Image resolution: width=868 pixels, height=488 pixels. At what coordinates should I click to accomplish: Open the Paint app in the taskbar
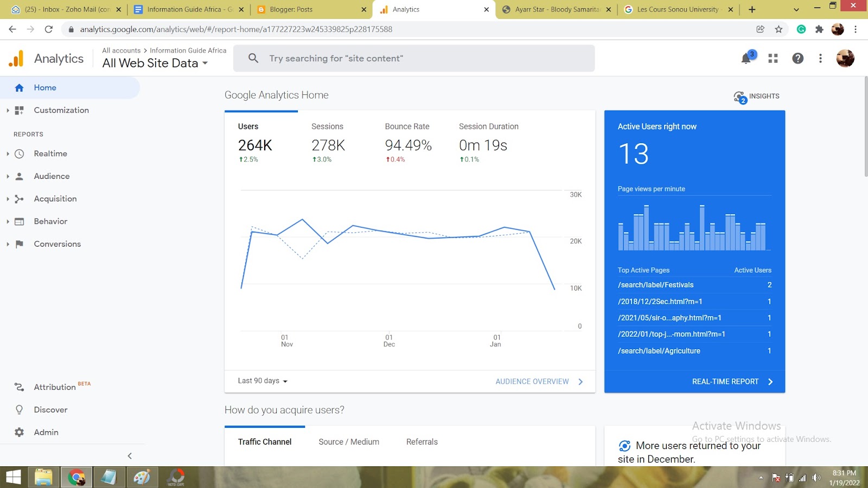(142, 478)
